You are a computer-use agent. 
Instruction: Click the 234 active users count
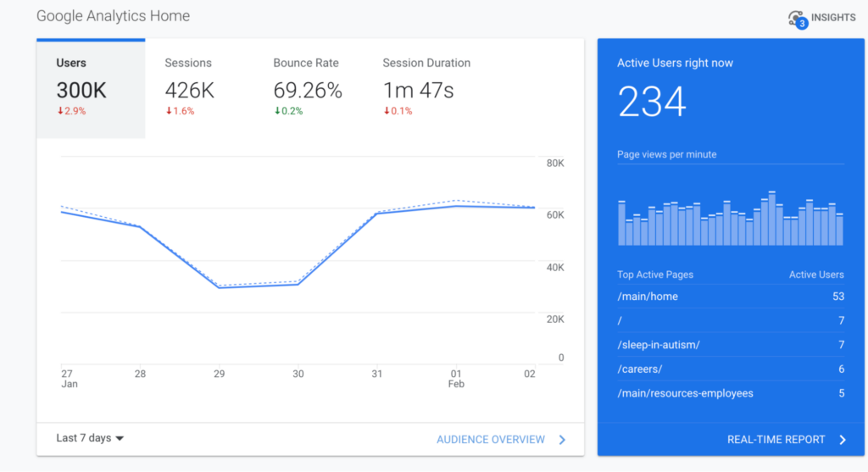point(651,103)
